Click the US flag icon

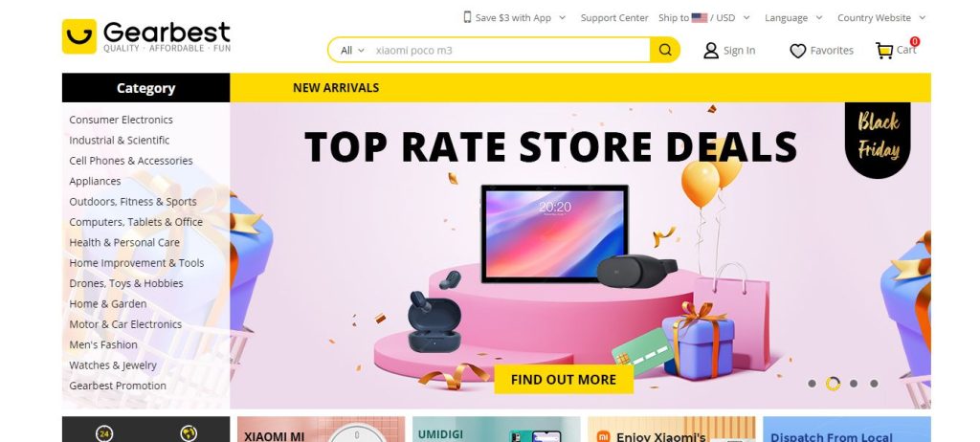[x=700, y=17]
